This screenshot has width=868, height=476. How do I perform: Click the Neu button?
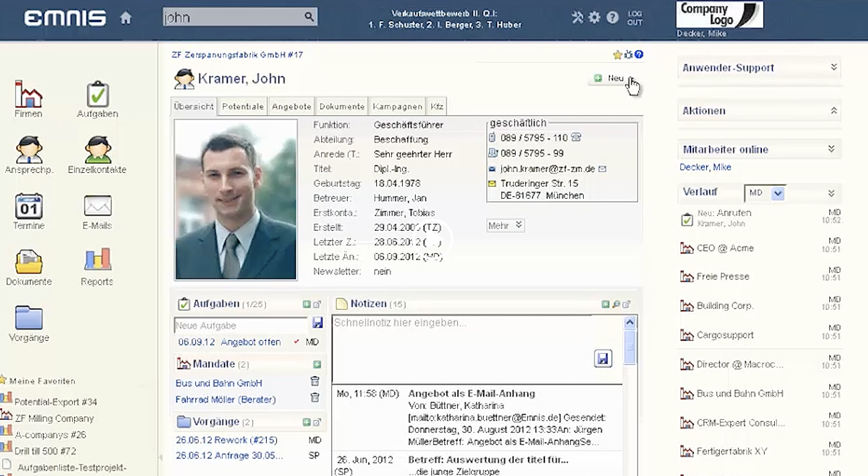(610, 78)
